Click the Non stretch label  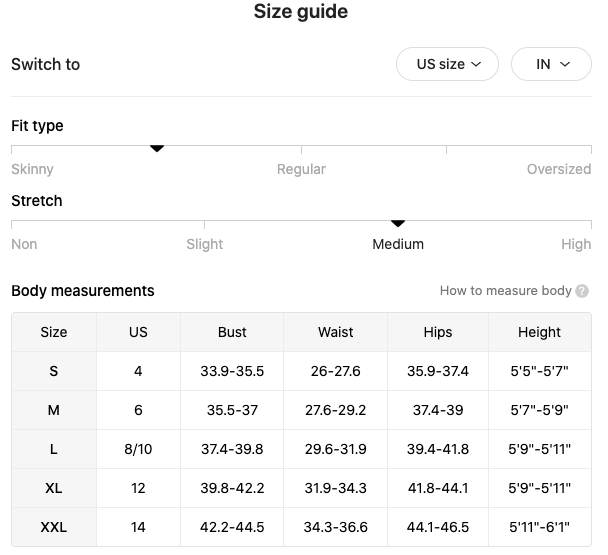tap(24, 244)
